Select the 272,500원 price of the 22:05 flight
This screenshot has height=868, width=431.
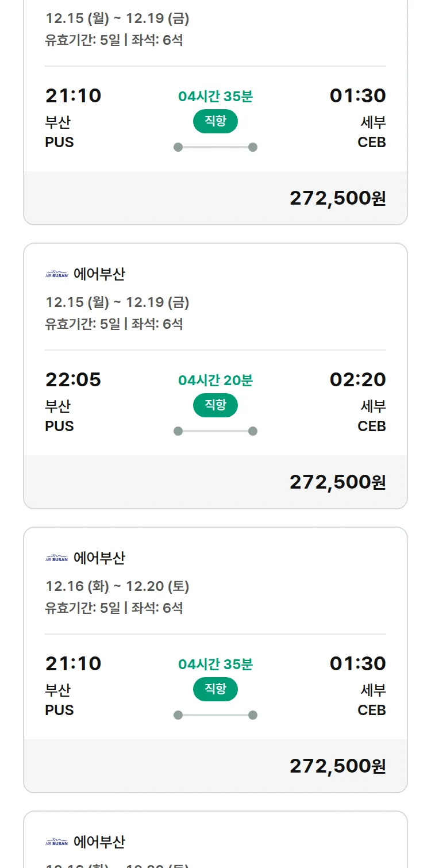[337, 482]
